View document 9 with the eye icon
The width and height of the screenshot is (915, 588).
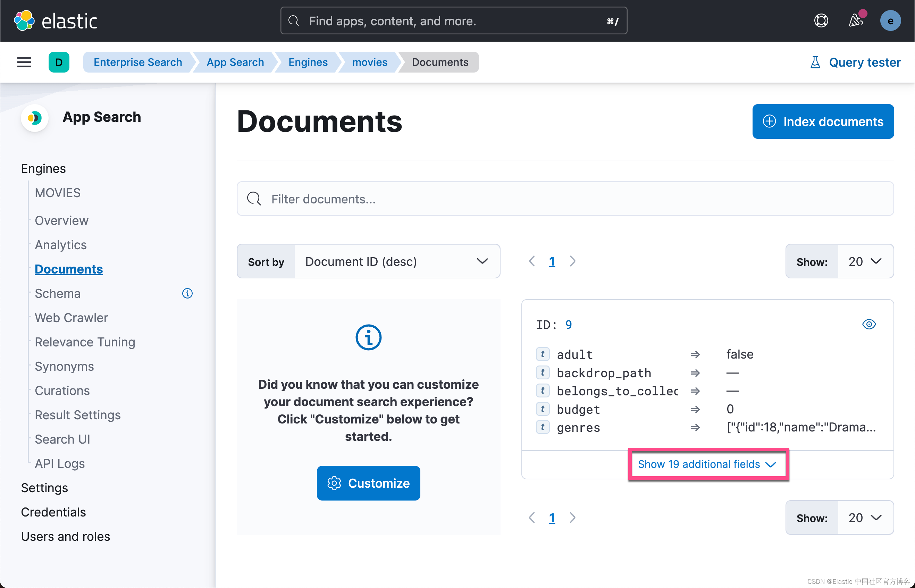pos(869,324)
